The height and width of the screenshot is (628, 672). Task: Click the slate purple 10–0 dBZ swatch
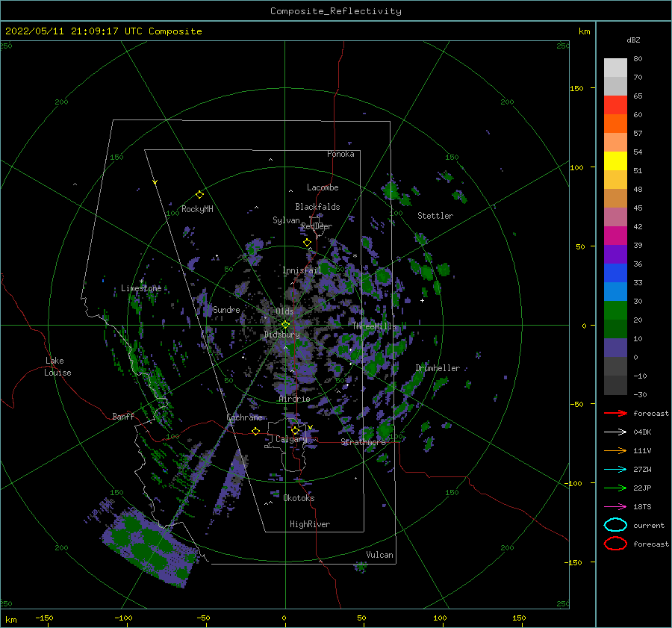coord(615,348)
